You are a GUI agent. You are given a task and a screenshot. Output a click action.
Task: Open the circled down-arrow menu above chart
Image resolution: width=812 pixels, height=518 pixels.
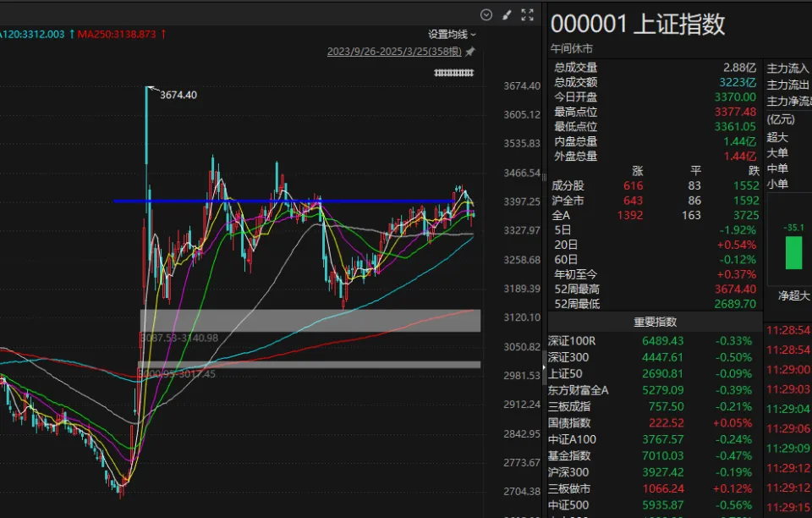[x=486, y=14]
